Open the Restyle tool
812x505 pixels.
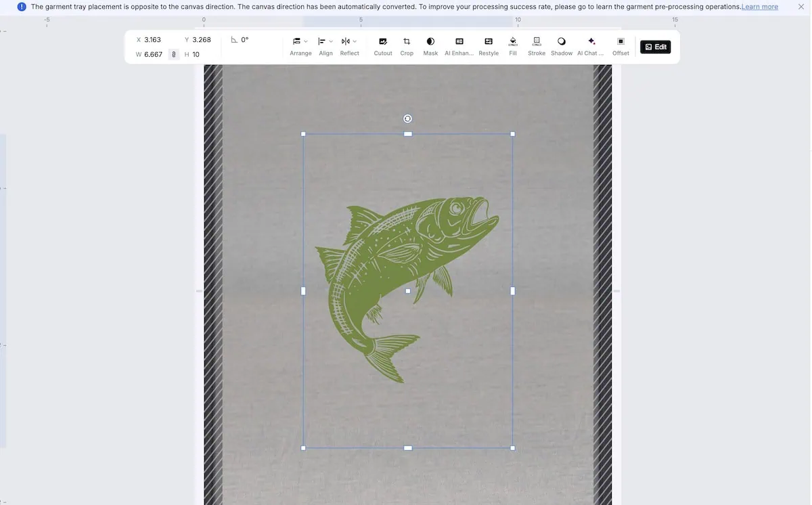coord(489,46)
